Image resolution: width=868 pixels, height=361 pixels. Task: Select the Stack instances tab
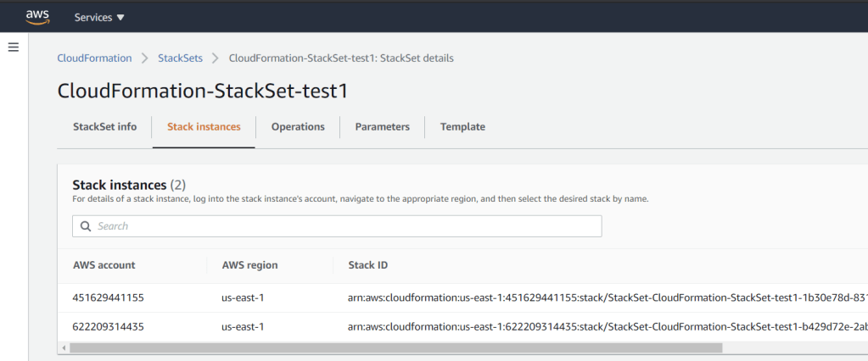pos(204,127)
